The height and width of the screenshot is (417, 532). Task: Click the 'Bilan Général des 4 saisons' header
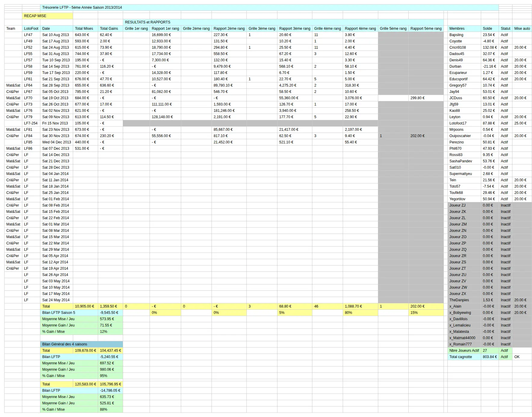coord(82,344)
